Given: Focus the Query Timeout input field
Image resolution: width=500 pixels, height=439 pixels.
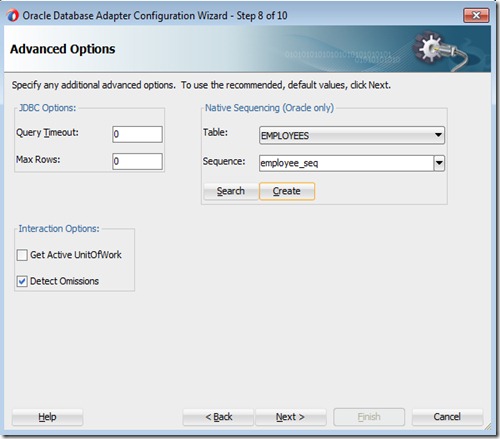Looking at the screenshot, I should 137,134.
